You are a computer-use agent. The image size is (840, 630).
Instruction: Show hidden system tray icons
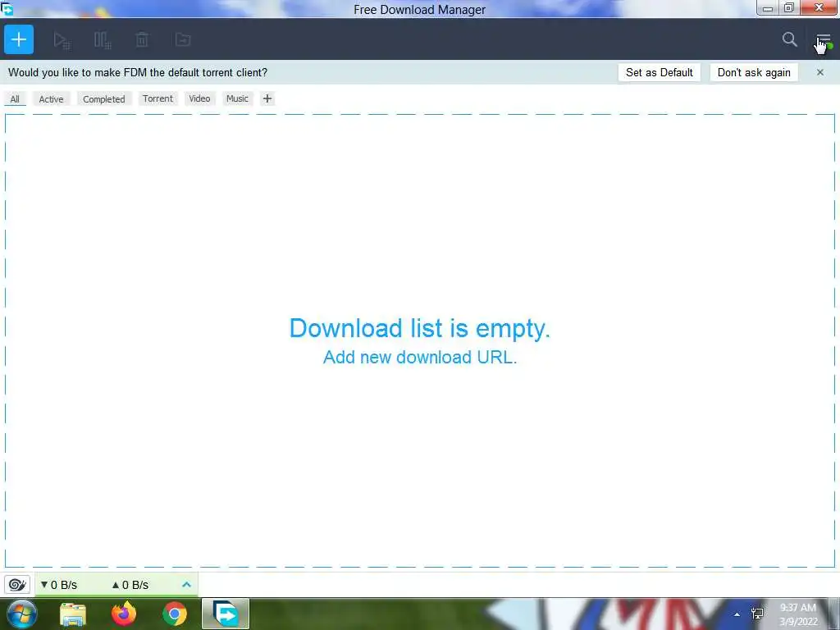[x=737, y=614]
